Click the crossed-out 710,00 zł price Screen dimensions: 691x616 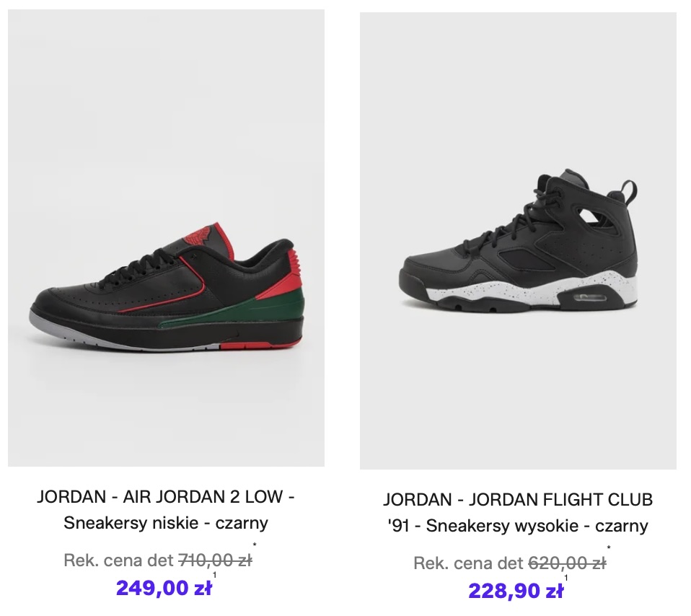click(x=215, y=560)
